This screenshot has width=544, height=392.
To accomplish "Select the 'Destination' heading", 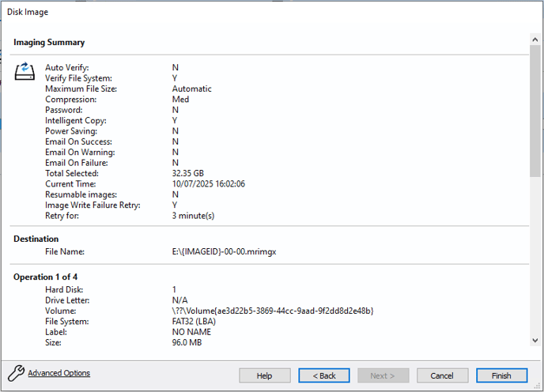I will point(36,239).
